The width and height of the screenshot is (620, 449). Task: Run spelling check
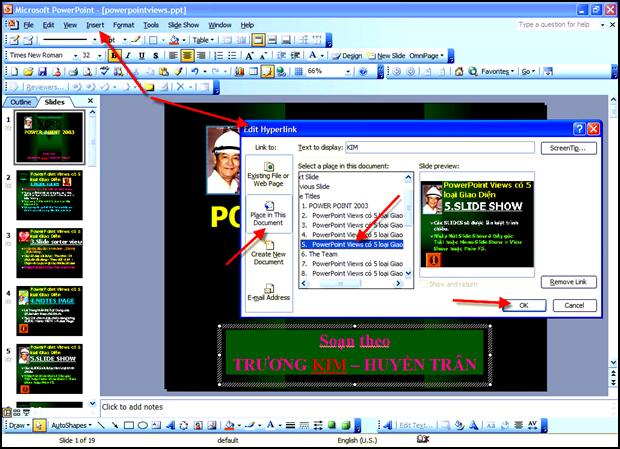(104, 72)
